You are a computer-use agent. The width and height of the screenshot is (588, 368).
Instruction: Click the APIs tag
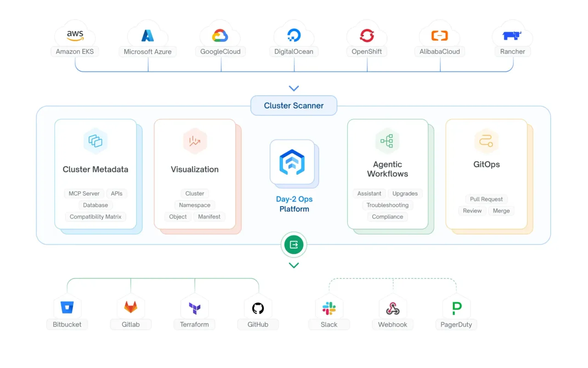click(x=117, y=194)
